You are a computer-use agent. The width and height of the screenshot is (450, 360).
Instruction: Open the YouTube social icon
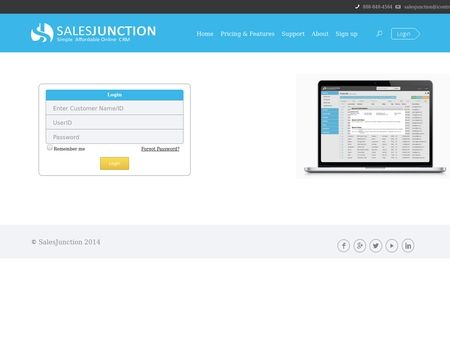pyautogui.click(x=392, y=246)
